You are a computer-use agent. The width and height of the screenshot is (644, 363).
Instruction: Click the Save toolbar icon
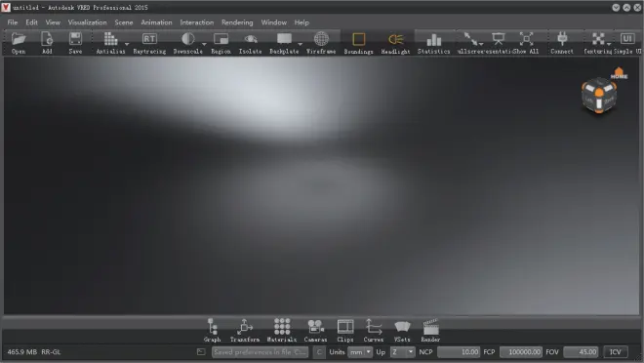click(75, 43)
